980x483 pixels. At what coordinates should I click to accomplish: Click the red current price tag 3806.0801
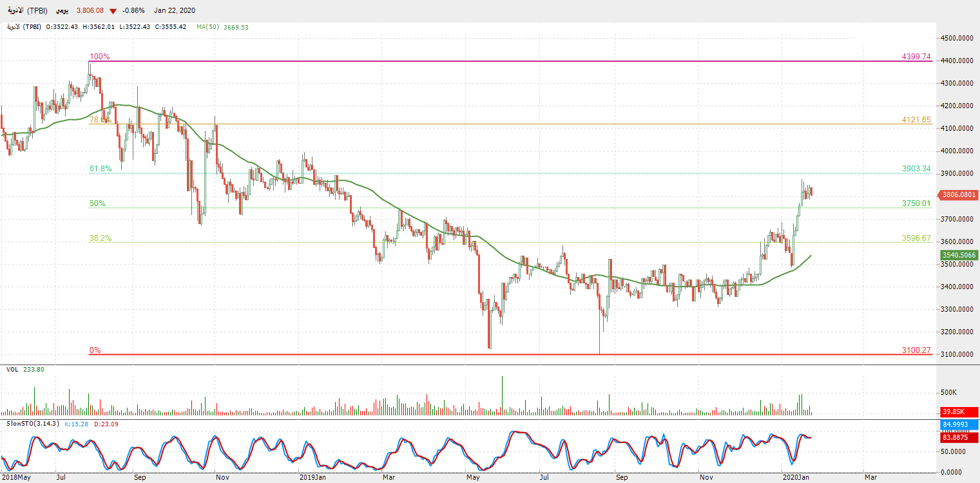click(959, 194)
